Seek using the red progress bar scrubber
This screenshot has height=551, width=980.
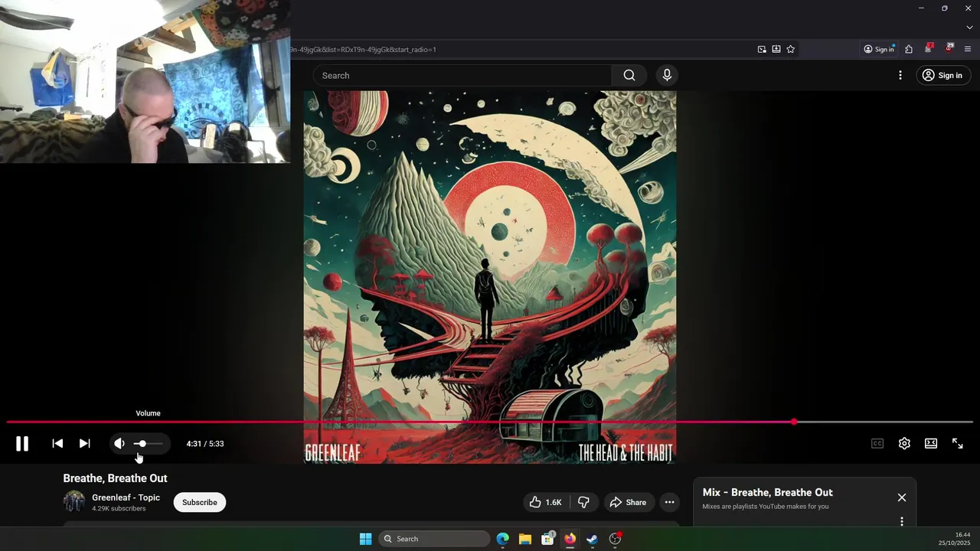pos(794,422)
